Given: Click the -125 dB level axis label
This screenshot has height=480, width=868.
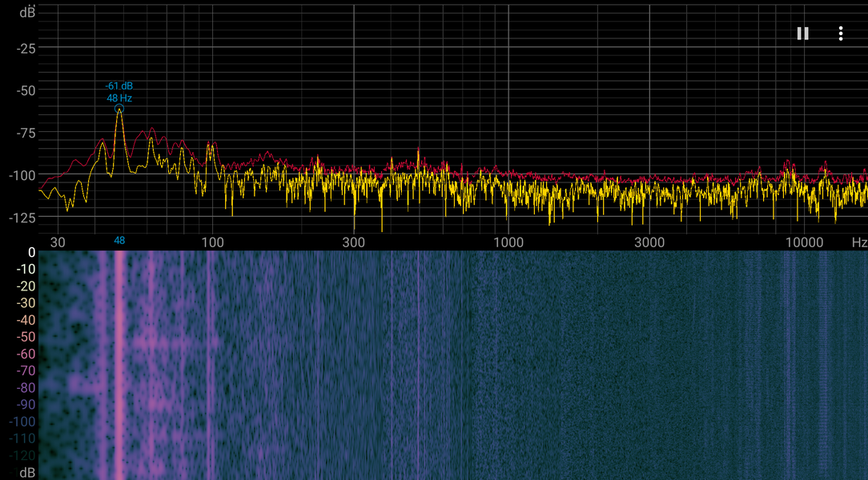Looking at the screenshot, I should pyautogui.click(x=22, y=218).
